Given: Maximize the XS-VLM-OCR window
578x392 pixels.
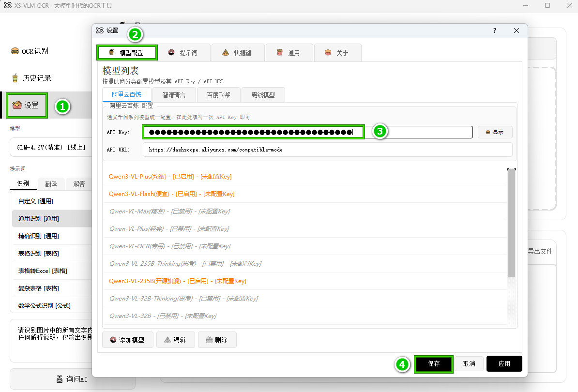Looking at the screenshot, I should pos(548,5).
